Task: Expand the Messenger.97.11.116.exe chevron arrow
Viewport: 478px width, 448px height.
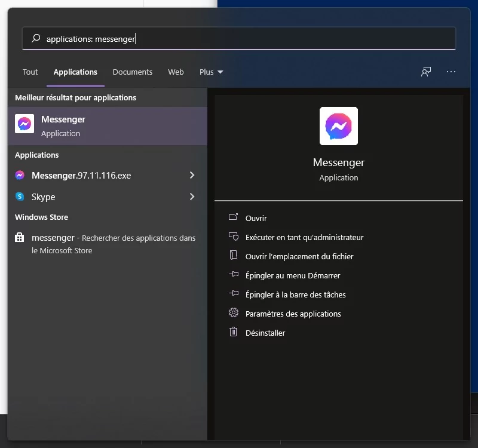Action: click(192, 175)
